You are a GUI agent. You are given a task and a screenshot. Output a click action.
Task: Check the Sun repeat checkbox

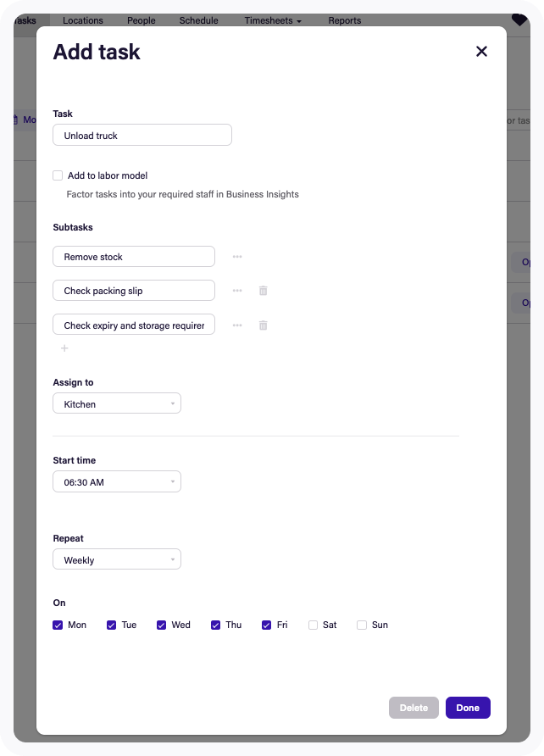(361, 625)
